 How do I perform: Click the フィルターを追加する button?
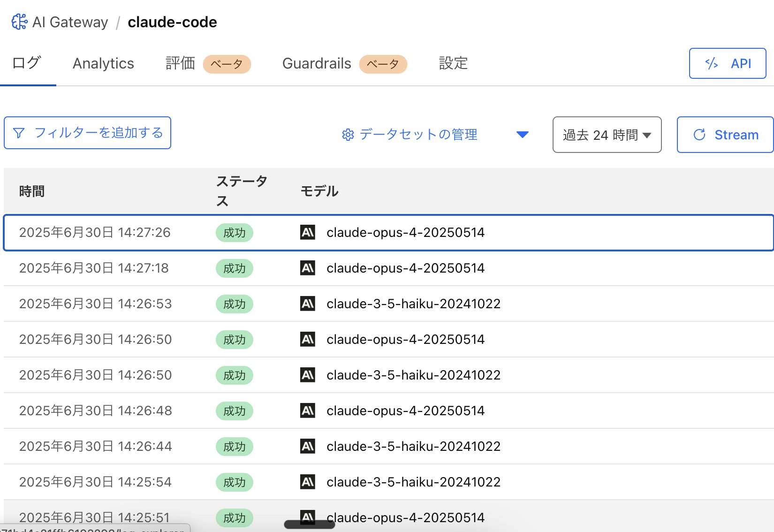tap(87, 133)
